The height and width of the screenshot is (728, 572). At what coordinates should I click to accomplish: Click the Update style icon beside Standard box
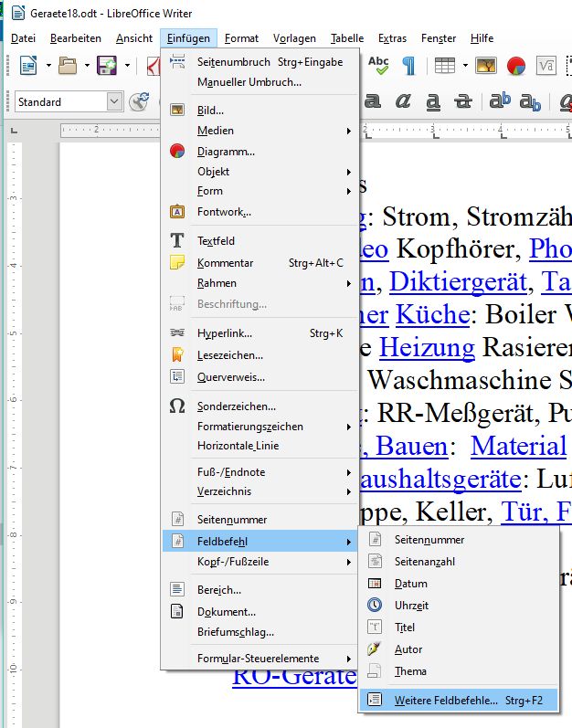139,101
